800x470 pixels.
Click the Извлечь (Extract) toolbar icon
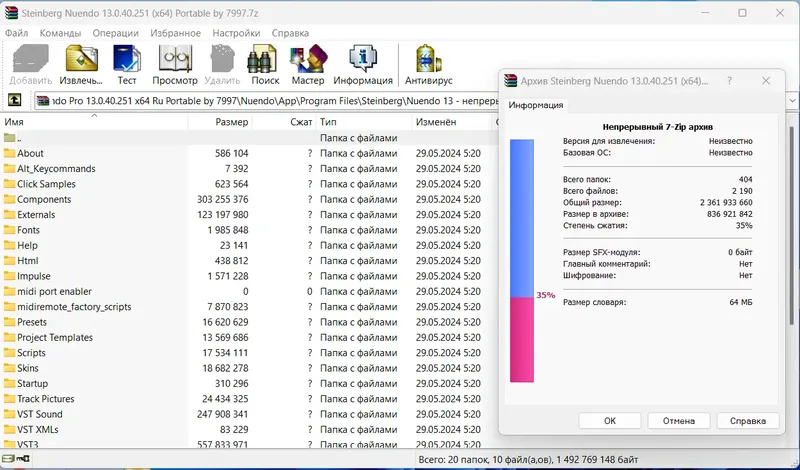click(x=81, y=65)
